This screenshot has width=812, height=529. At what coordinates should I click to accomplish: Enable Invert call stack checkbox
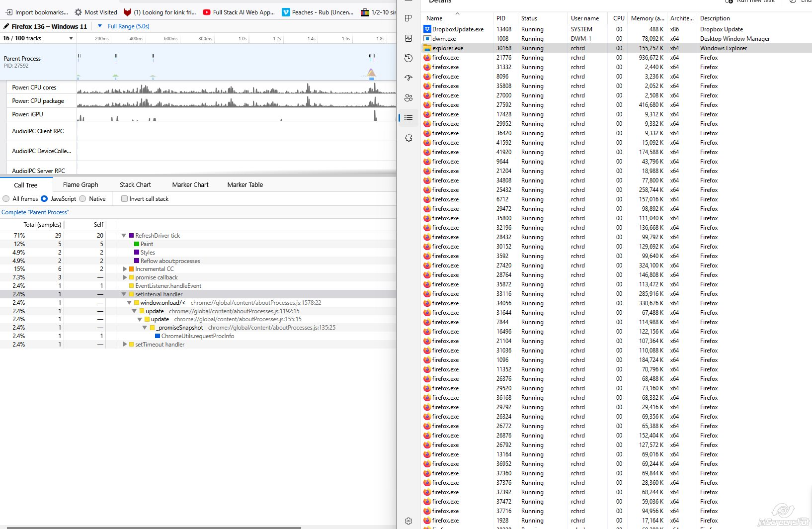pyautogui.click(x=124, y=199)
